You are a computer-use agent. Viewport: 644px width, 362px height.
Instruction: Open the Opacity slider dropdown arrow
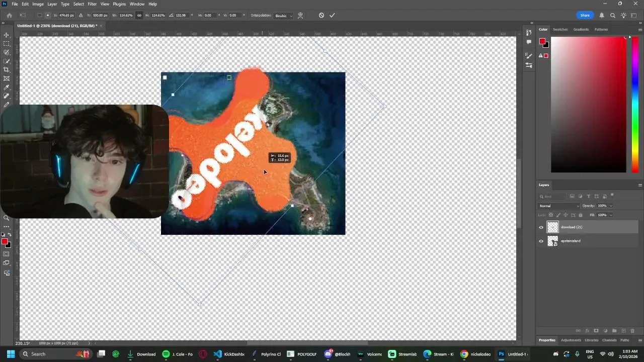[611, 206]
